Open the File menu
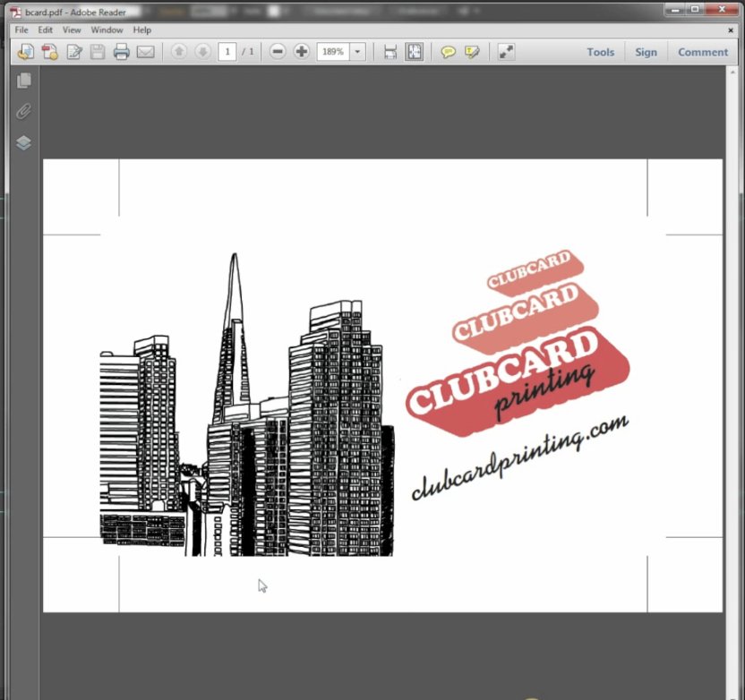The height and width of the screenshot is (700, 745). [x=20, y=30]
